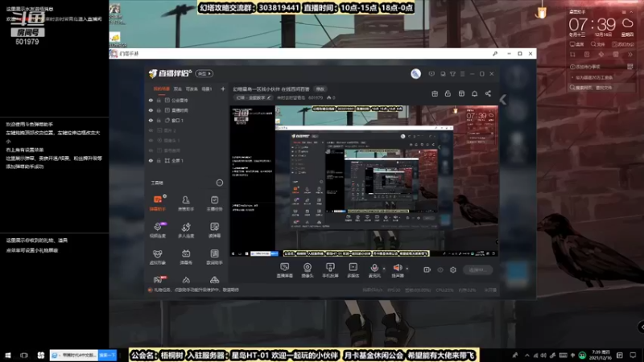Open Task View on the taskbar
The height and width of the screenshot is (362, 644).
(x=24, y=356)
